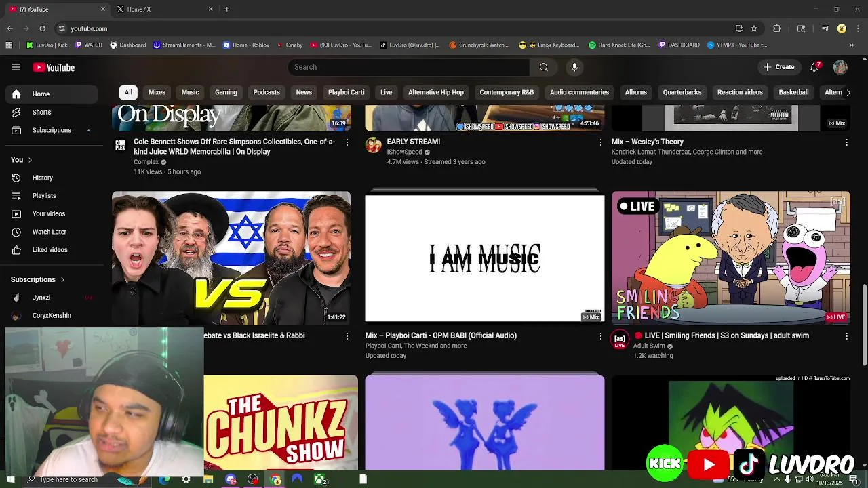
Task: Start voice search with microphone icon
Action: (574, 67)
